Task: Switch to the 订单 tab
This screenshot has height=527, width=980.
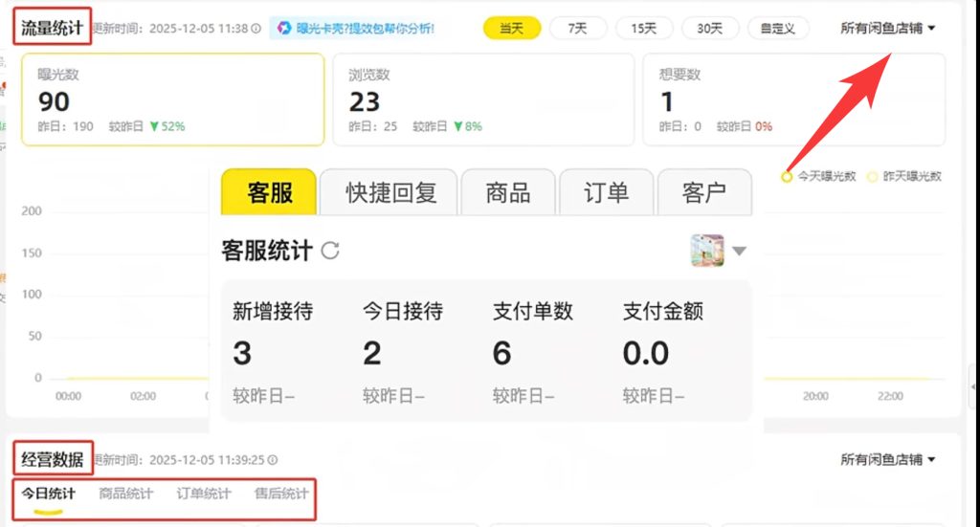Action: click(606, 192)
